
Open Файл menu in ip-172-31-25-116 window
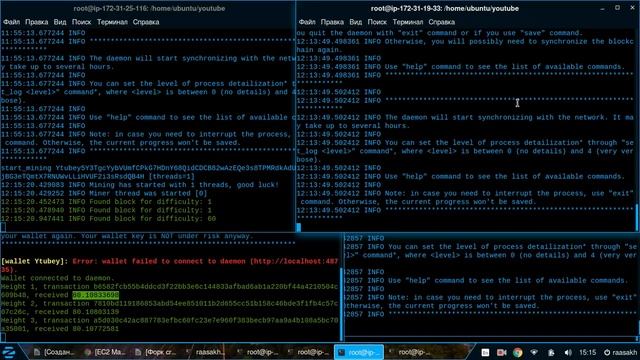click(11, 22)
